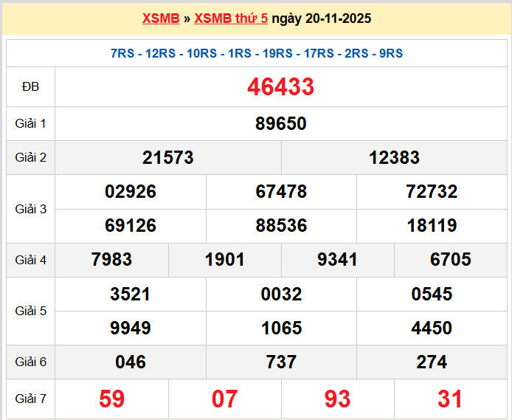Click the Giải 5 number 9949
The width and height of the screenshot is (512, 420).
click(x=131, y=328)
